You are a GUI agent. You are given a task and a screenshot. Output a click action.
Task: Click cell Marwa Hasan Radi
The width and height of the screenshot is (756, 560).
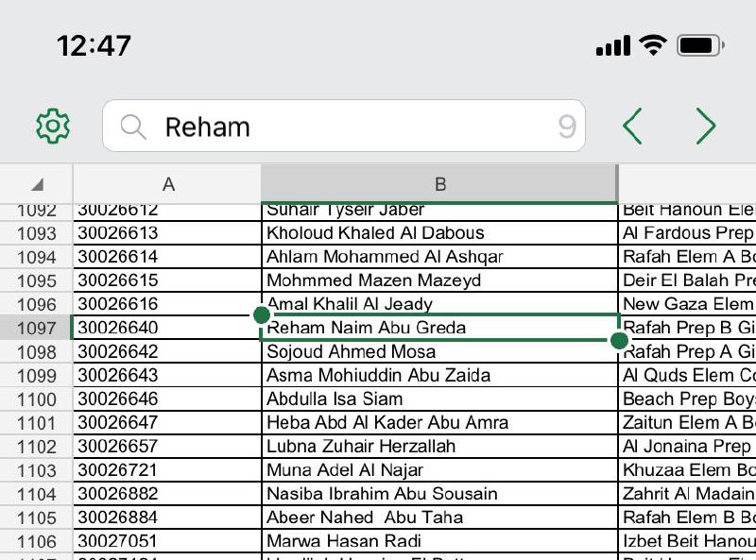[x=439, y=541]
